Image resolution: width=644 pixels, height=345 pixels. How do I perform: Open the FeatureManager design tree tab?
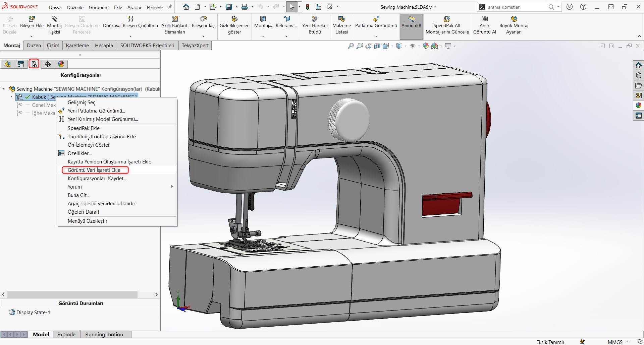(7, 64)
